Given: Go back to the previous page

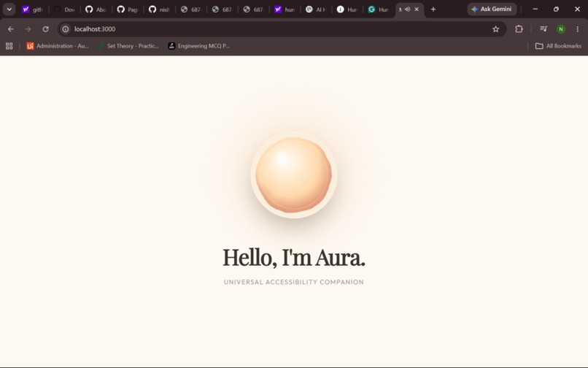Looking at the screenshot, I should pos(11,29).
